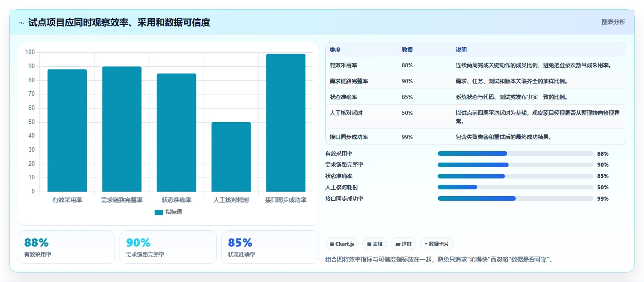
Task: Click the 说明 column header
Action: pos(461,50)
